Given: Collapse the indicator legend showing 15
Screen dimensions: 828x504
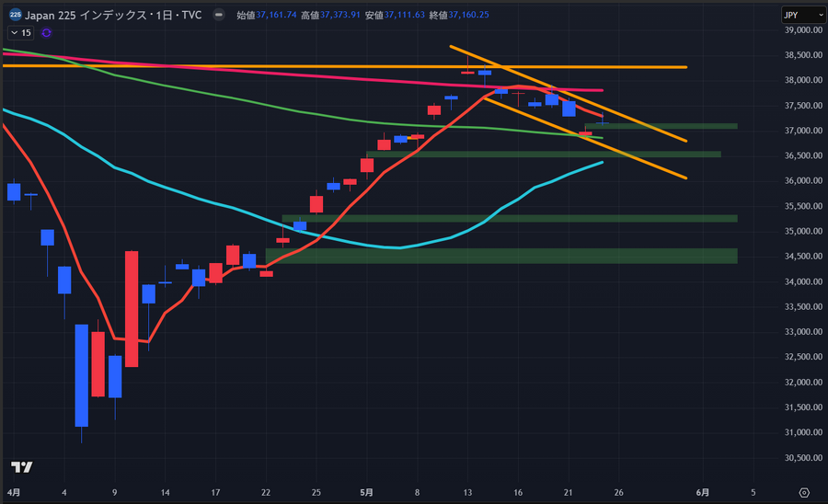Looking at the screenshot, I should click(20, 32).
